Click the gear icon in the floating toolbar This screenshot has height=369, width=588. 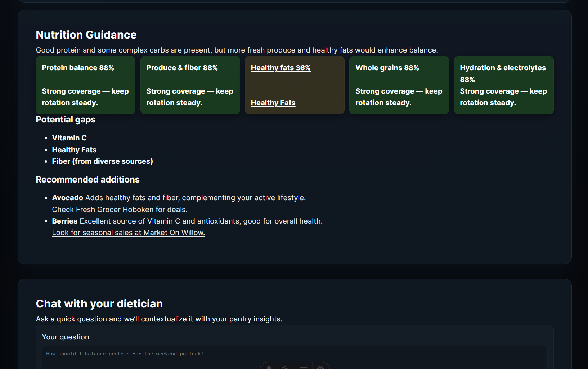coord(320,367)
